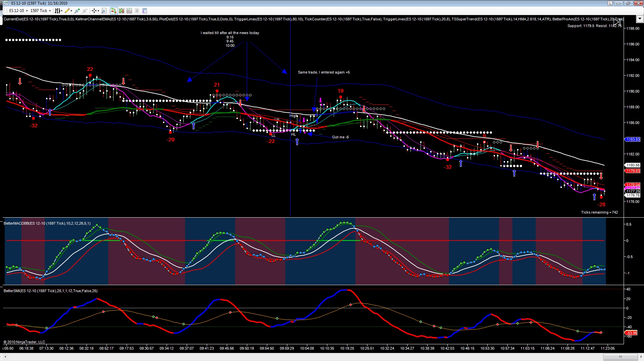Toggle the Chart Trader panel icon

(x=114, y=11)
